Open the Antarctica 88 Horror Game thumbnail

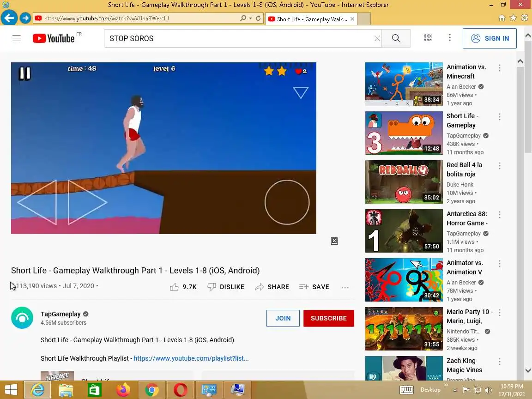[404, 231]
